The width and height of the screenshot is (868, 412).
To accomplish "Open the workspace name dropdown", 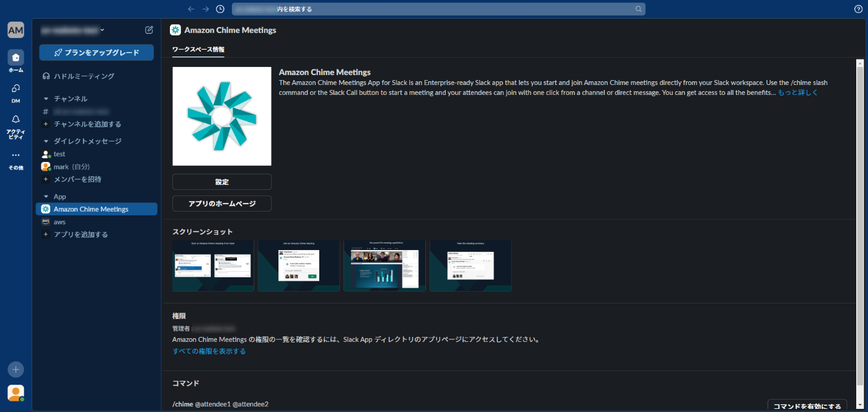I will [x=73, y=30].
